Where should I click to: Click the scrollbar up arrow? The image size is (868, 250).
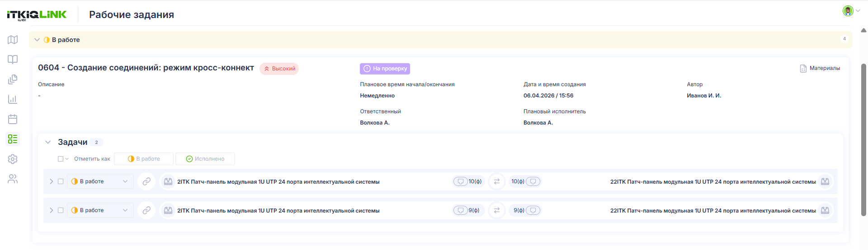863,30
